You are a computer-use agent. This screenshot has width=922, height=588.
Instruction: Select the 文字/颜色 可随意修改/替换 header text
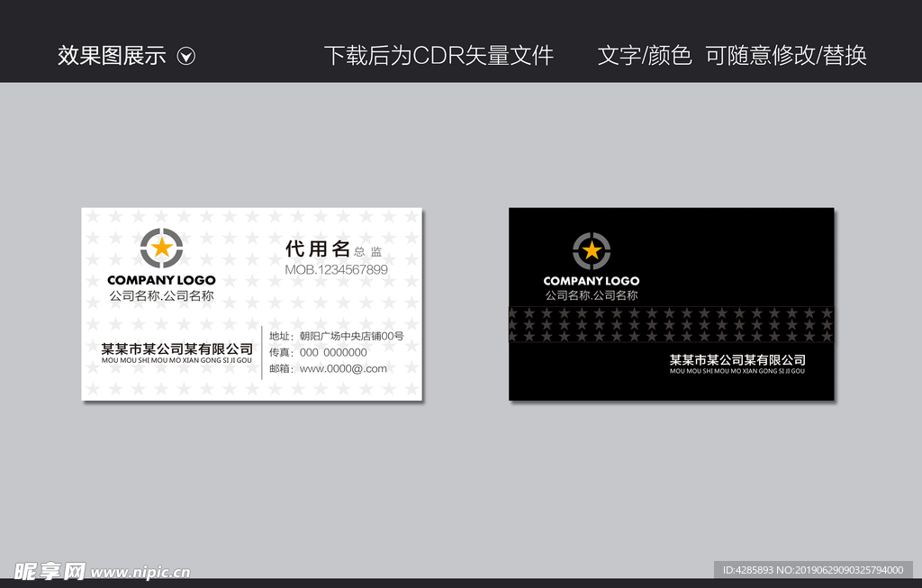point(735,56)
